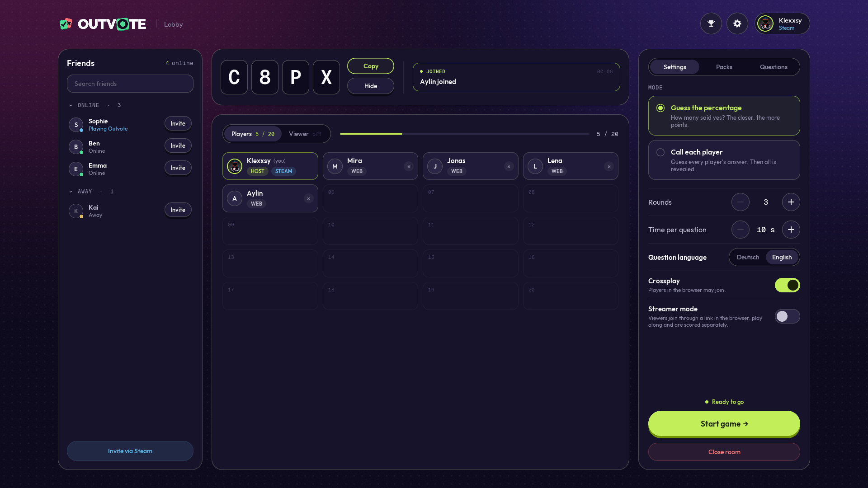Click the Aylin joined notification

tap(516, 77)
